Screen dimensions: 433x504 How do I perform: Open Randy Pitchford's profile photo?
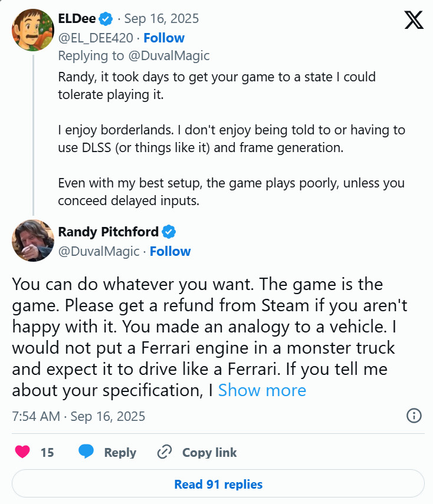[x=33, y=241]
